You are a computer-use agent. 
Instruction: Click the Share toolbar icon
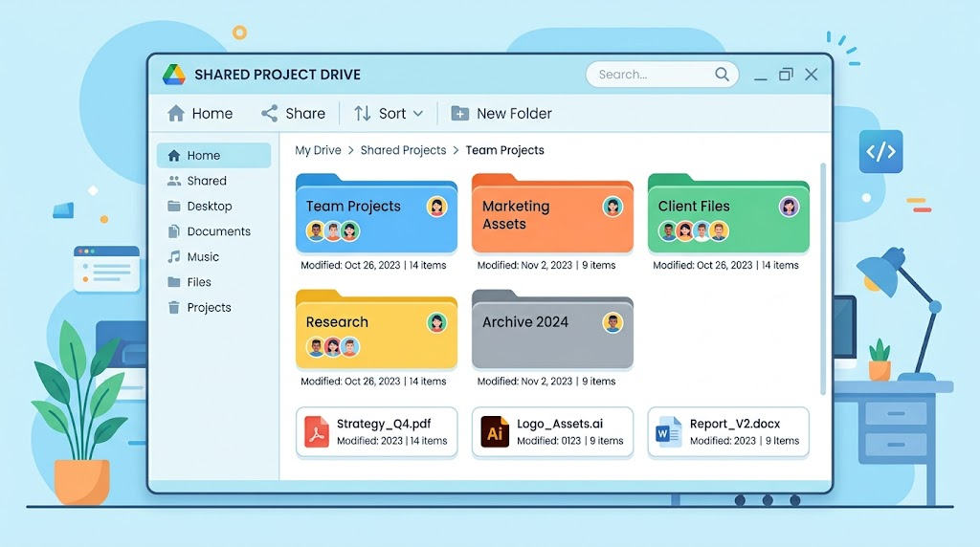[269, 113]
